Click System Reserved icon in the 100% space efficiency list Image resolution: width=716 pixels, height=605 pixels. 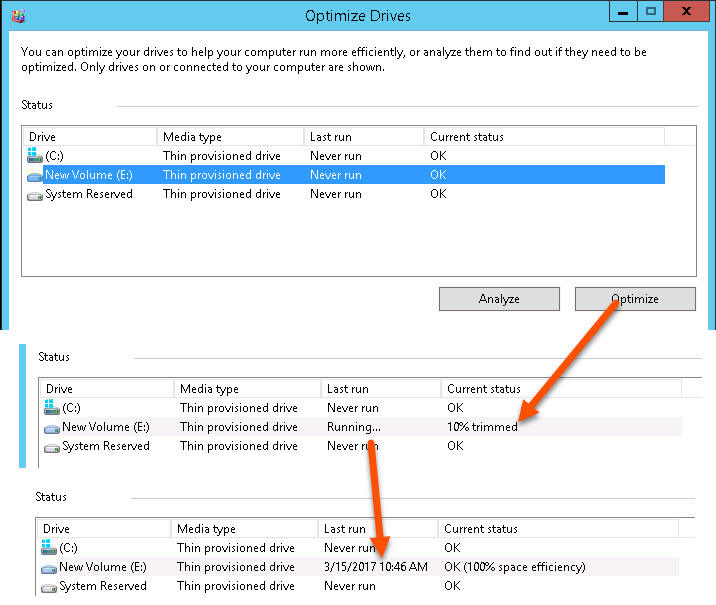[49, 588]
